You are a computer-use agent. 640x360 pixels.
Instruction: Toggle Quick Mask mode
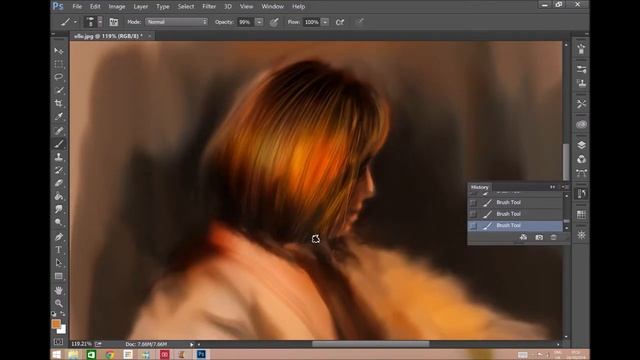58,341
